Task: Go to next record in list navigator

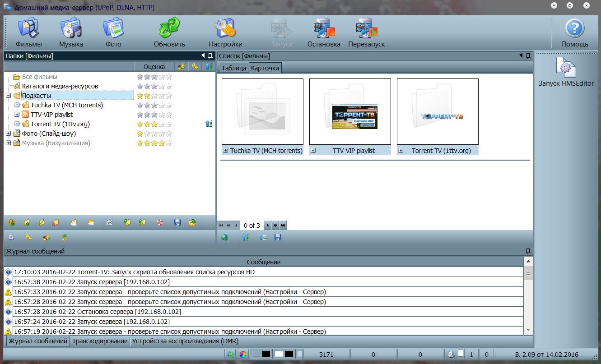Action: pyautogui.click(x=268, y=225)
